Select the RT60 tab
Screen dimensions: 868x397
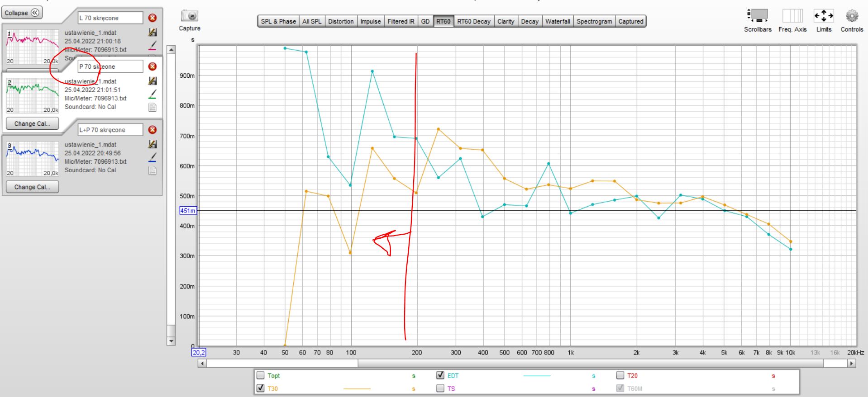pyautogui.click(x=444, y=21)
